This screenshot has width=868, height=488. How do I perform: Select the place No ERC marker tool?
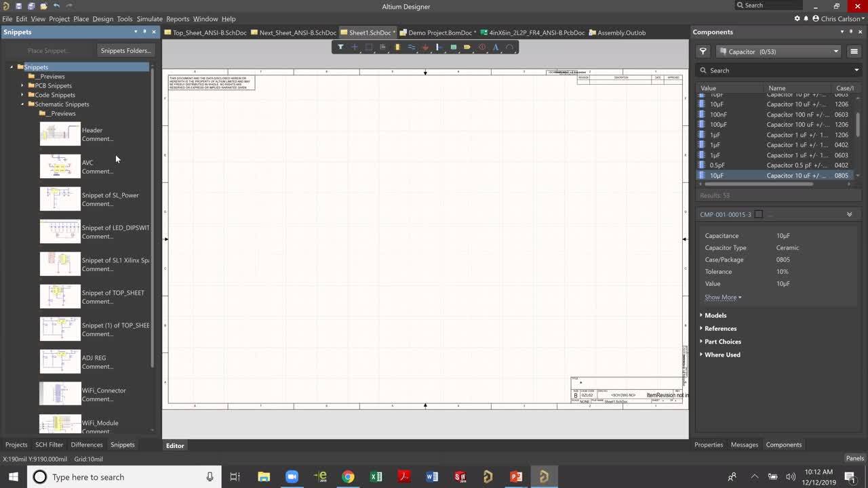click(x=481, y=47)
